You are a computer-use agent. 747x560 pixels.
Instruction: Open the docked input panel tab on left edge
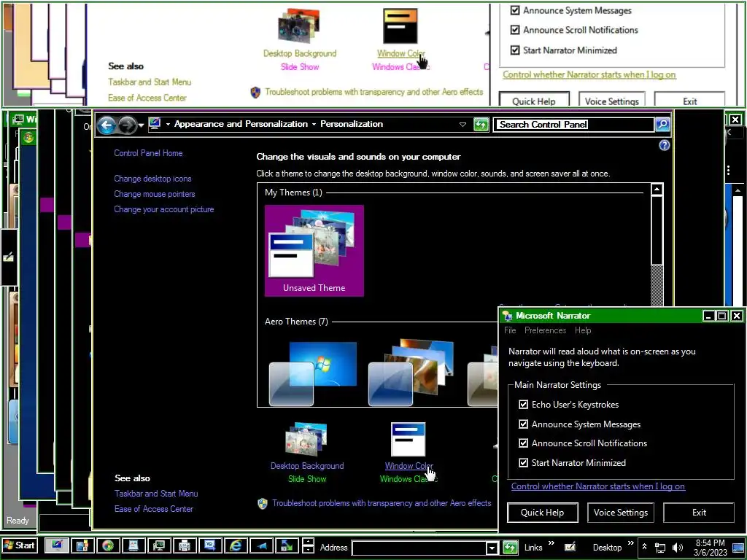pos(9,257)
